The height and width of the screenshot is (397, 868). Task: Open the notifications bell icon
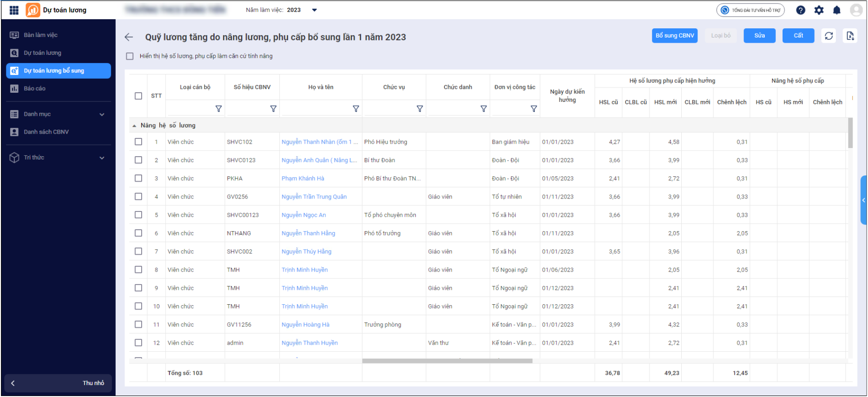coord(837,10)
